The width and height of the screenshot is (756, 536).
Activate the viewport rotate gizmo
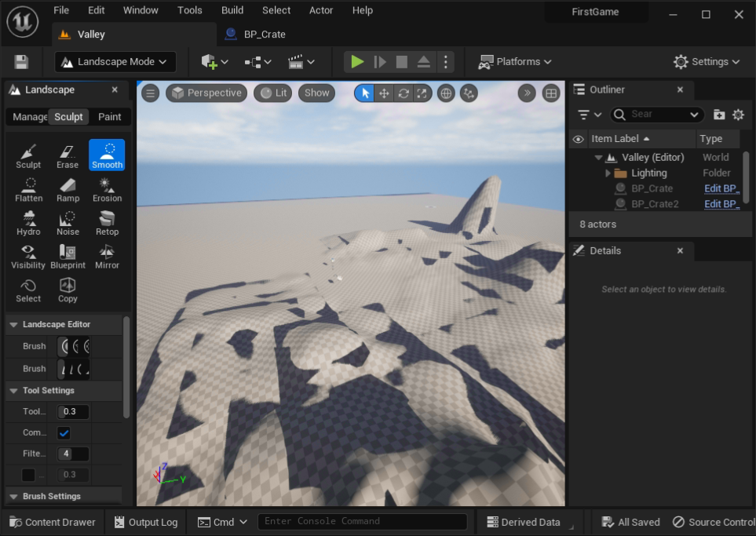[403, 93]
